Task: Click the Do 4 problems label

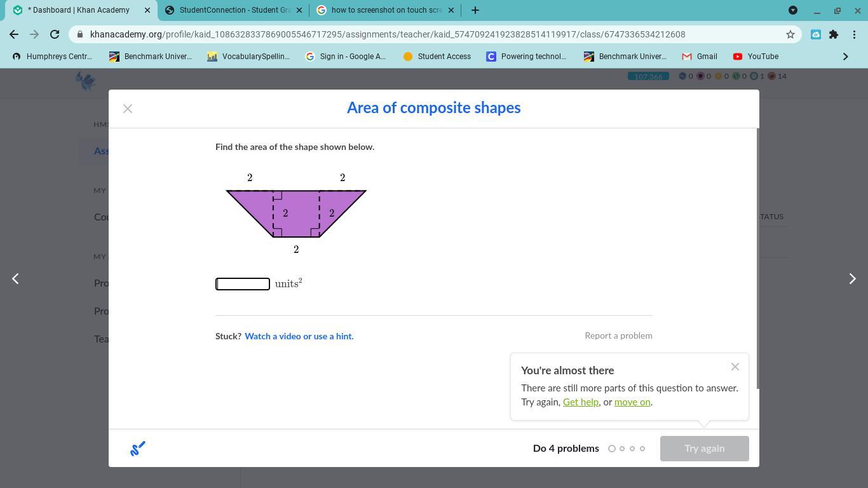Action: coord(566,449)
